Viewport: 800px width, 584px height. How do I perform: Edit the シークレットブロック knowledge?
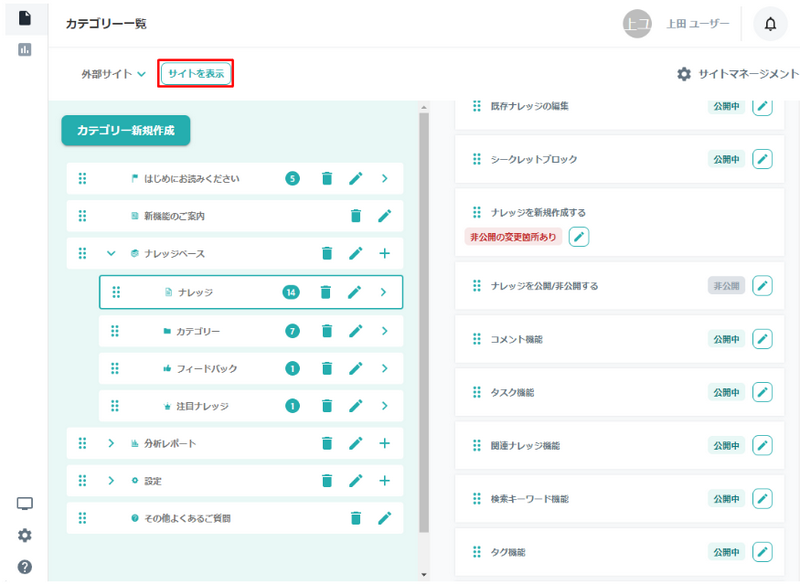tap(762, 159)
